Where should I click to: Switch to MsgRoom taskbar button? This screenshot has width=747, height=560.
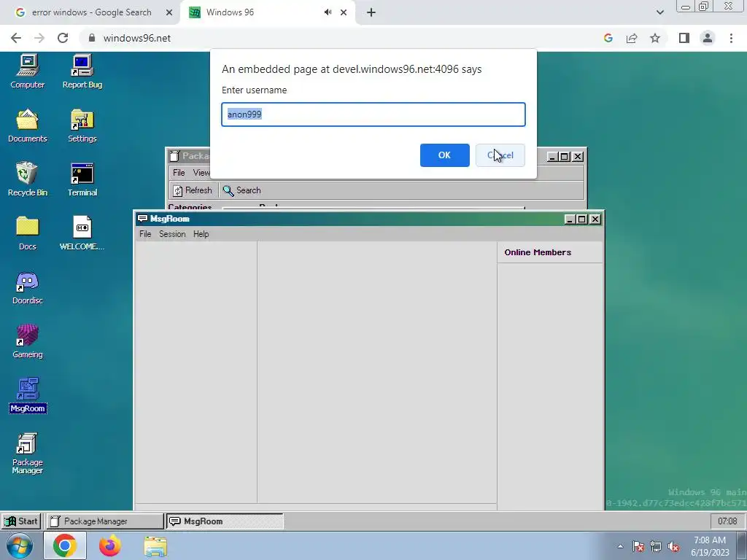[x=225, y=521]
